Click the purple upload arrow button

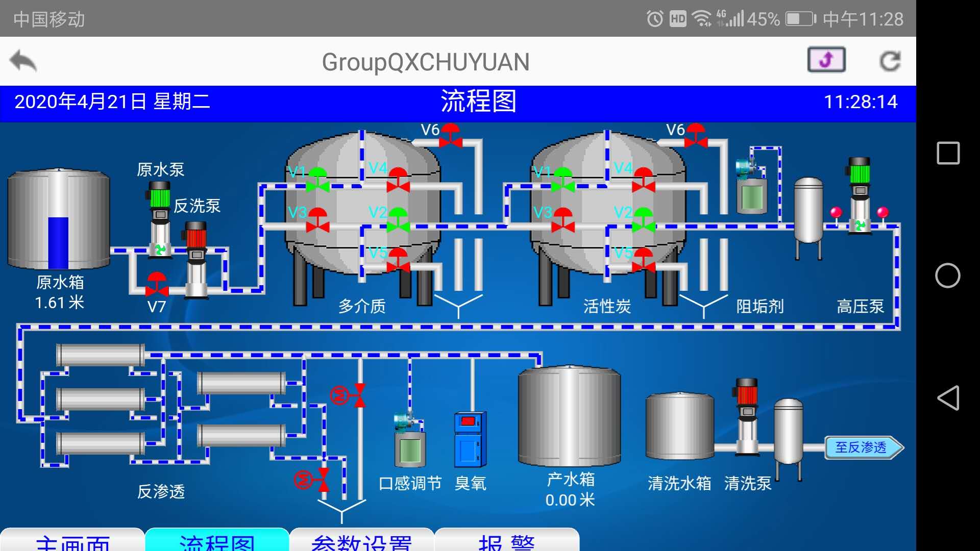[826, 60]
